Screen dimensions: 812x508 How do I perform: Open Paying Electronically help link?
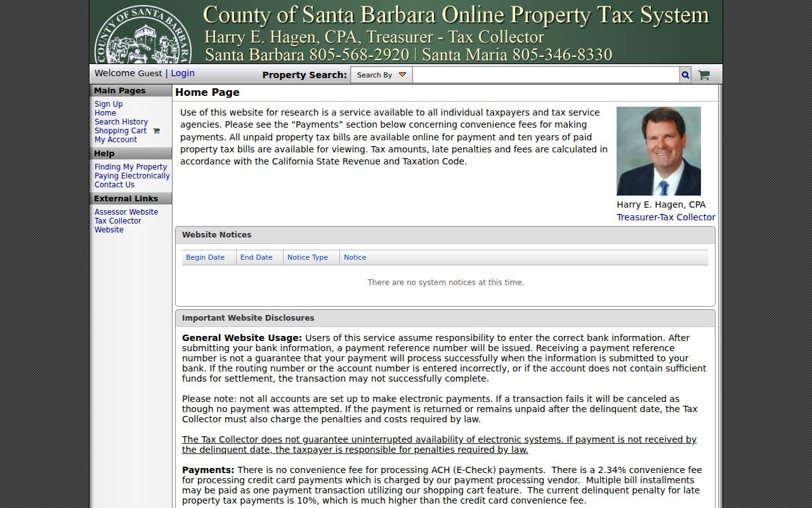132,176
